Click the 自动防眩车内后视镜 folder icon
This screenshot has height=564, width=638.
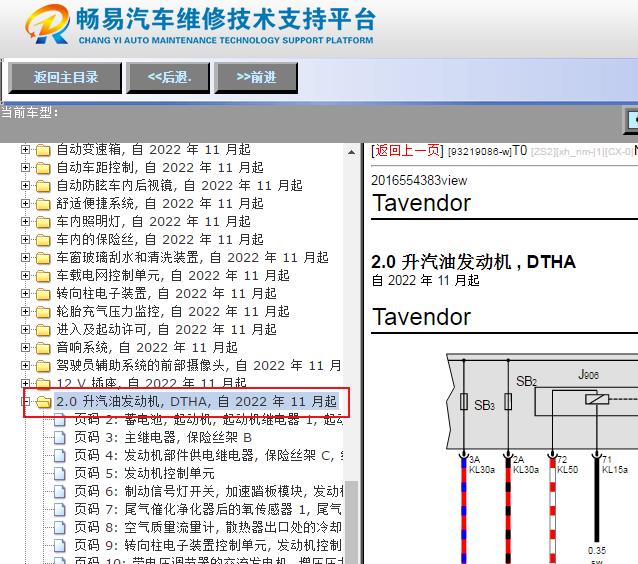pos(43,186)
